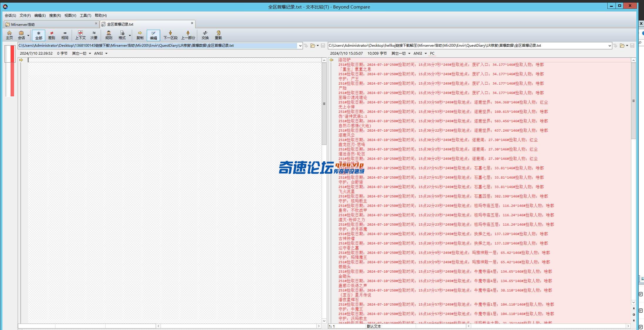This screenshot has height=330, width=644.
Task: Click the left pane vertical scrollbar thumb
Action: click(x=324, y=104)
